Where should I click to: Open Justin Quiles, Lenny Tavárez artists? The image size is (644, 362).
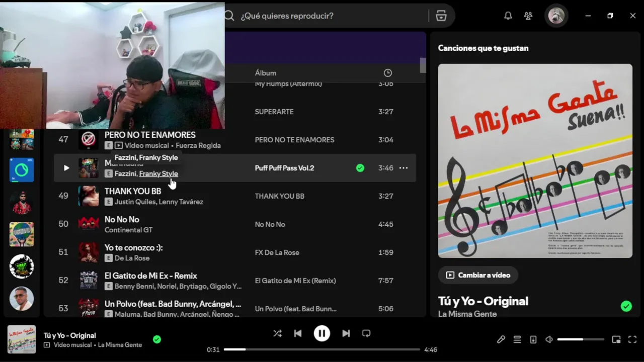(159, 202)
